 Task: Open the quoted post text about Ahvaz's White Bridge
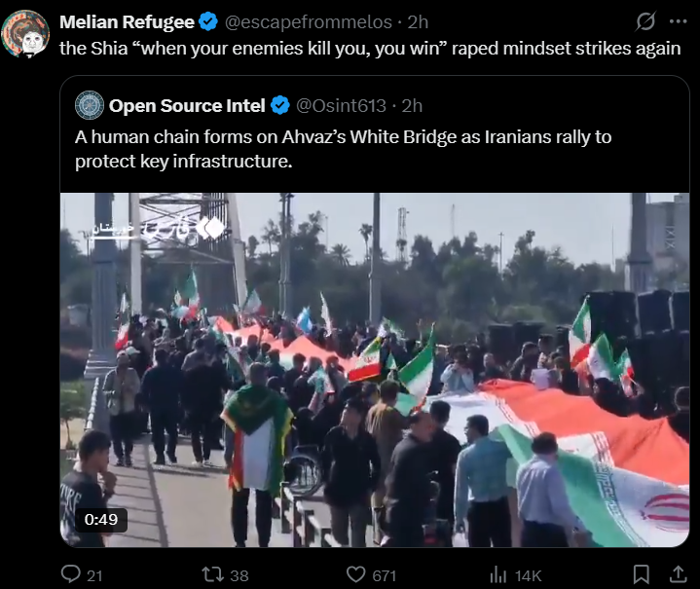pyautogui.click(x=343, y=149)
